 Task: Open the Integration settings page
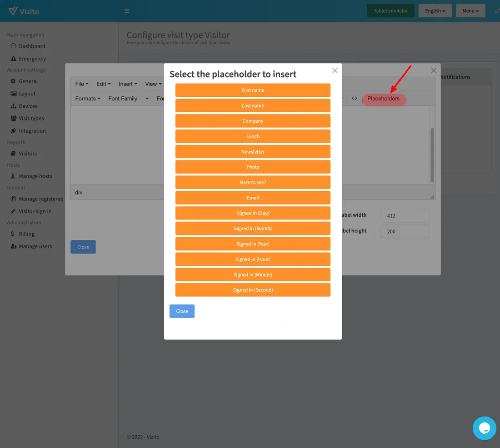coord(32,130)
